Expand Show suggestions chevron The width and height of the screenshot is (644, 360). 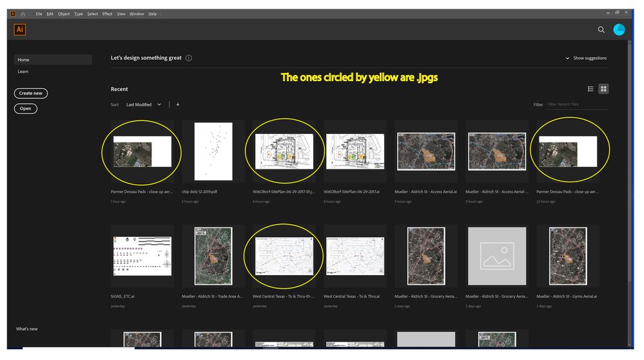(567, 59)
